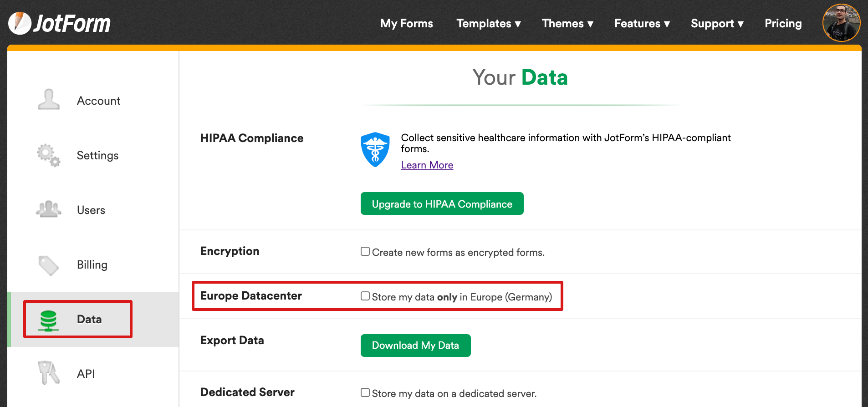Screen dimensions: 868x407
Task: Select the Users group icon
Action: coord(49,209)
